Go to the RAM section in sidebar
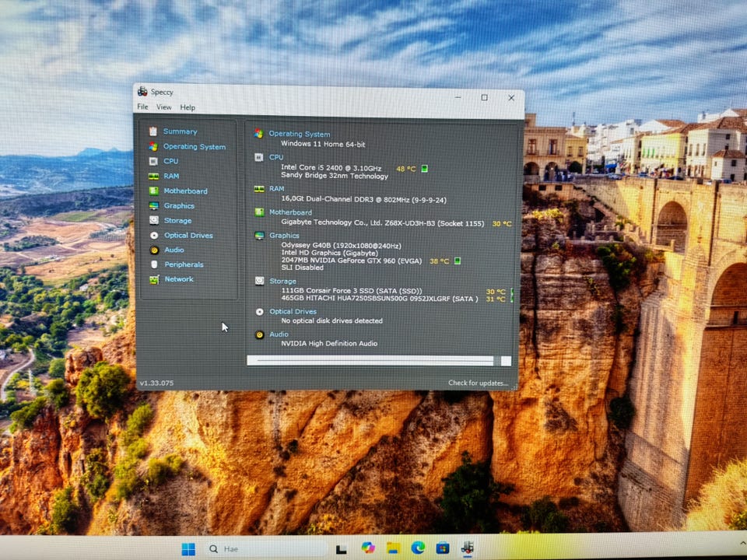Screen dimensions: 747x560 point(171,177)
